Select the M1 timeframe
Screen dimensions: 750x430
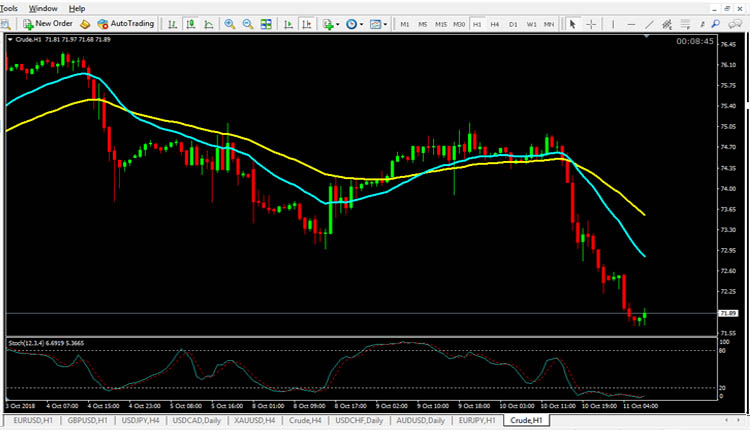405,24
